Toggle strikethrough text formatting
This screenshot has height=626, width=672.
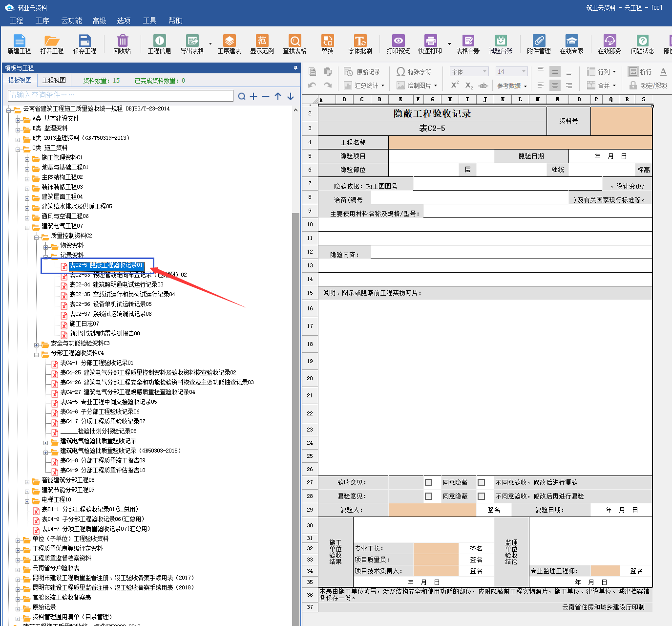click(483, 86)
